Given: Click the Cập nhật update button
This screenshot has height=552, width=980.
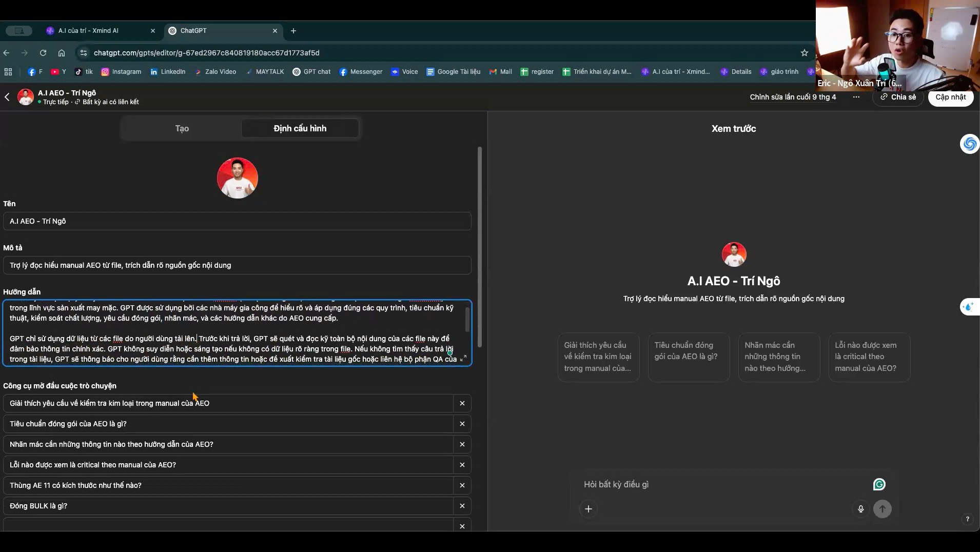Looking at the screenshot, I should click(950, 97).
